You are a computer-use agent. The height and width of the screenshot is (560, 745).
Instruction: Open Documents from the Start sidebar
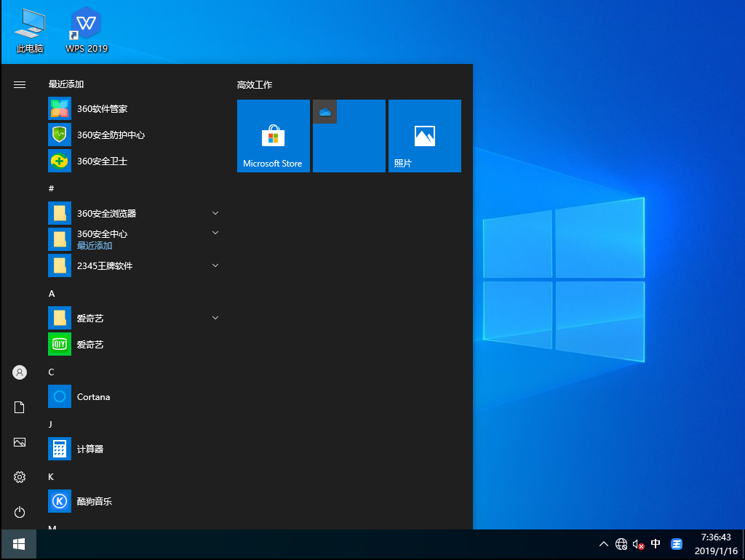(x=20, y=407)
